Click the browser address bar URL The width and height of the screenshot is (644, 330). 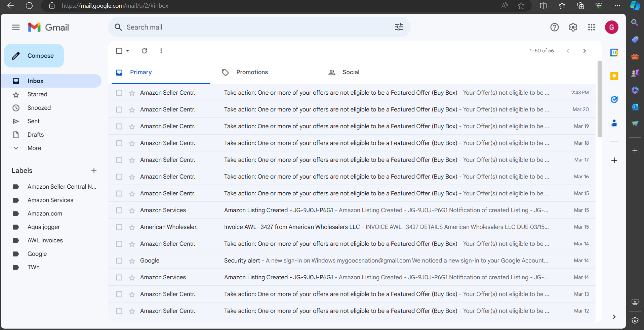coord(115,6)
